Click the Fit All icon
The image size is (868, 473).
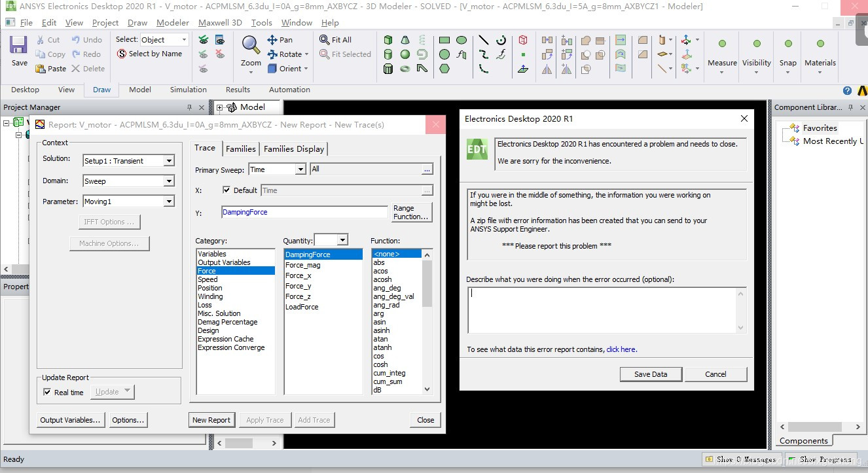point(336,40)
